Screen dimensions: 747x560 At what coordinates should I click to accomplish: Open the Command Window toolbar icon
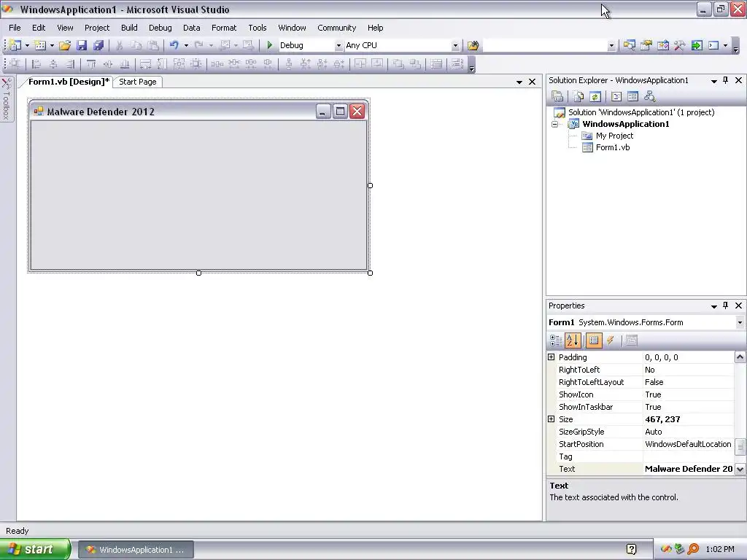pos(713,45)
